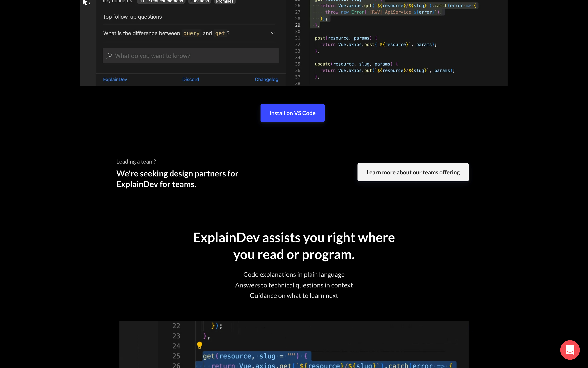
Task: Click line number 25 in lower code preview
Action: pyautogui.click(x=176, y=356)
